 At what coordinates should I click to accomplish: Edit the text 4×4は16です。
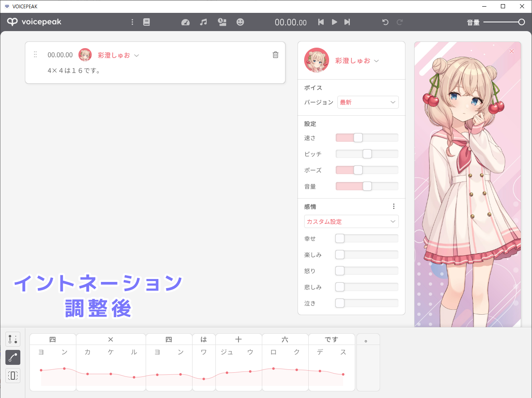coord(74,71)
